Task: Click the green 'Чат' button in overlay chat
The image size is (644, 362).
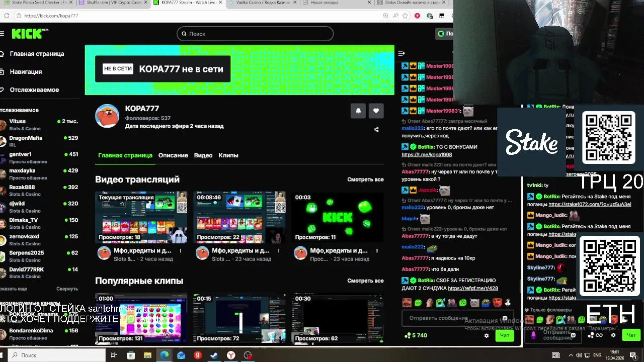Action: 631,335
